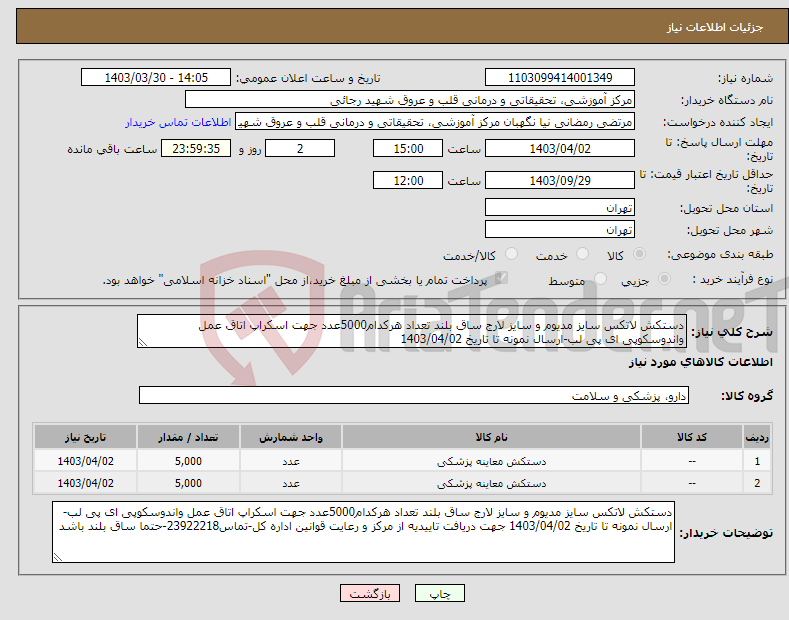Click the row number 1 cell
Viewport: 789px width, 620px height.
pos(757,461)
